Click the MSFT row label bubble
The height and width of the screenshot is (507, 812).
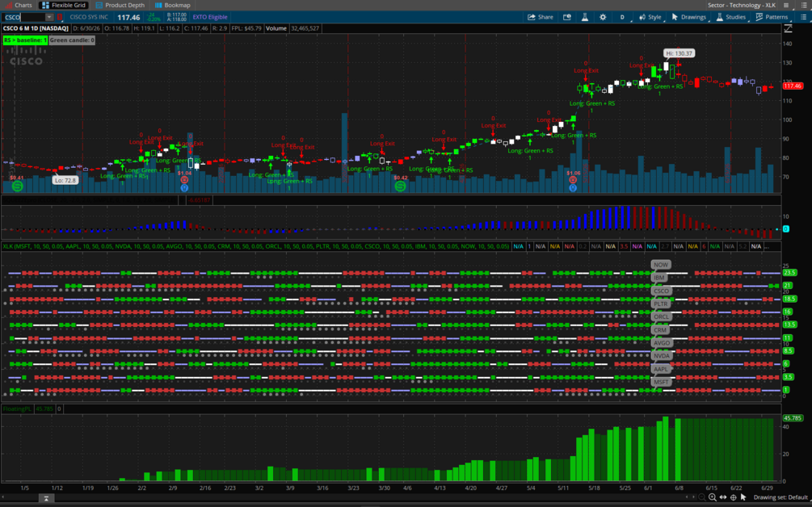[x=661, y=382]
